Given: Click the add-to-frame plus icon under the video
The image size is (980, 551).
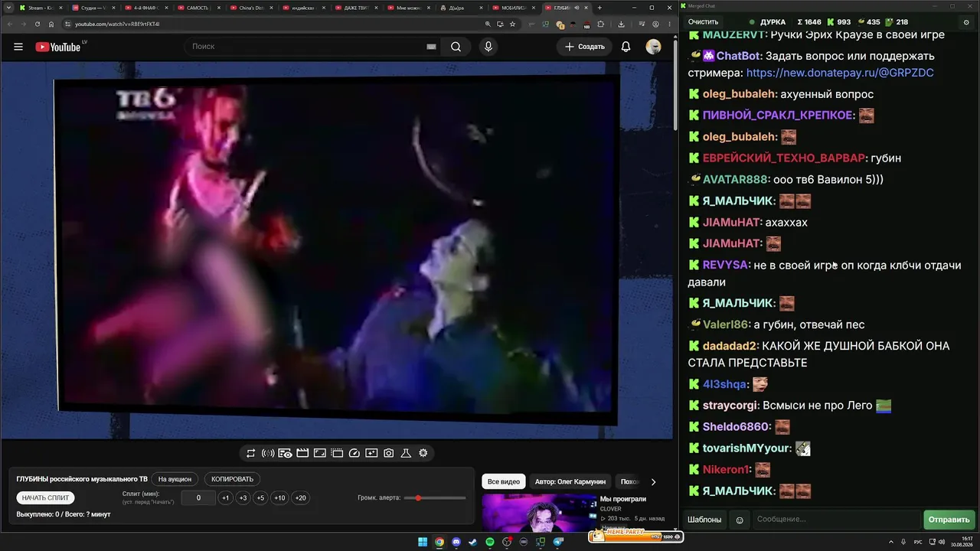Looking at the screenshot, I should (x=371, y=453).
